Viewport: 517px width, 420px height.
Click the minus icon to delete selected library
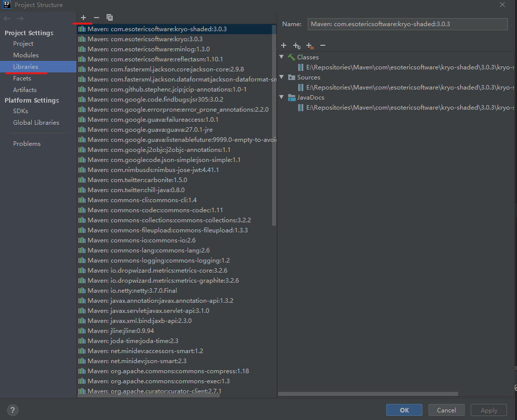point(96,17)
